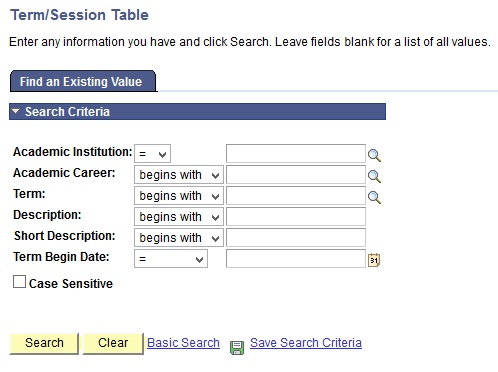
Task: Open the Academic Career operator dropdown
Action: click(179, 175)
